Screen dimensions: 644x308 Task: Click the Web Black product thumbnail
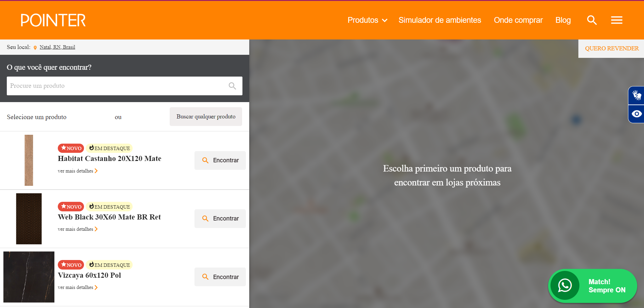(29, 219)
